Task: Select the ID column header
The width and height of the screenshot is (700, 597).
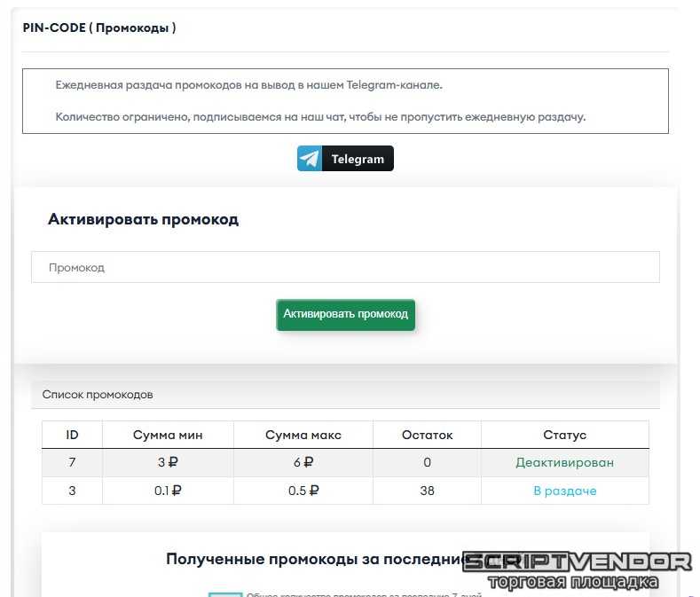Action: point(73,435)
